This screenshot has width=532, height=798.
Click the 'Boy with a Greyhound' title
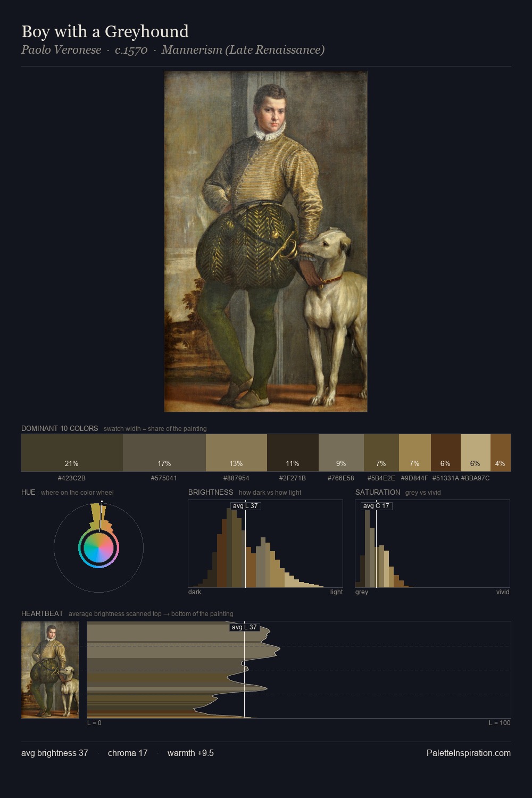pos(105,31)
